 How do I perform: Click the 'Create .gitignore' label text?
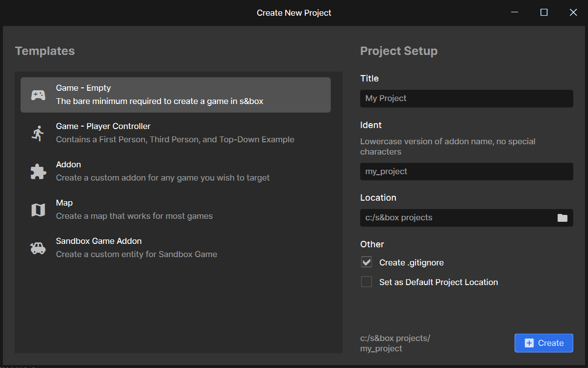pos(412,263)
